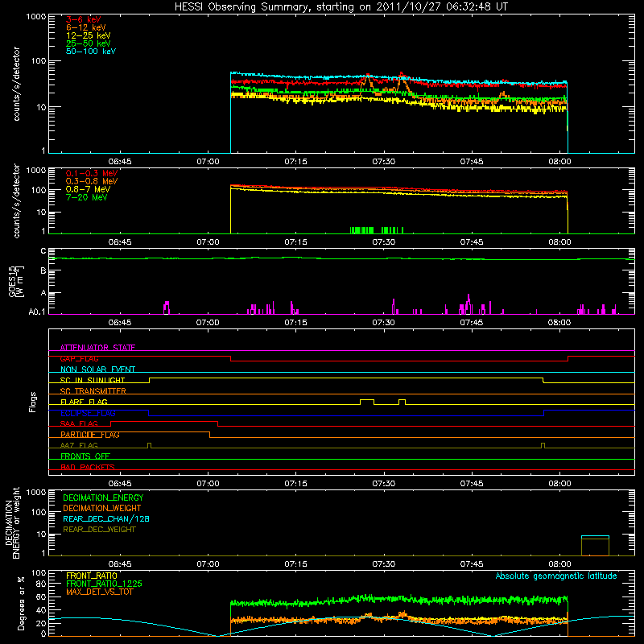This screenshot has width=644, height=644.
Task: Click the A0.1 tick label on GOES panel
Action: coord(37,312)
